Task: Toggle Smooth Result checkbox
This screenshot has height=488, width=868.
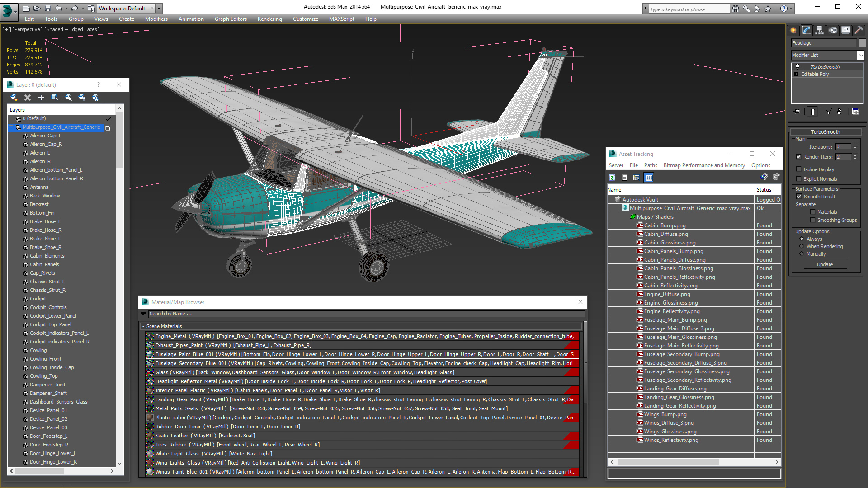Action: click(799, 197)
